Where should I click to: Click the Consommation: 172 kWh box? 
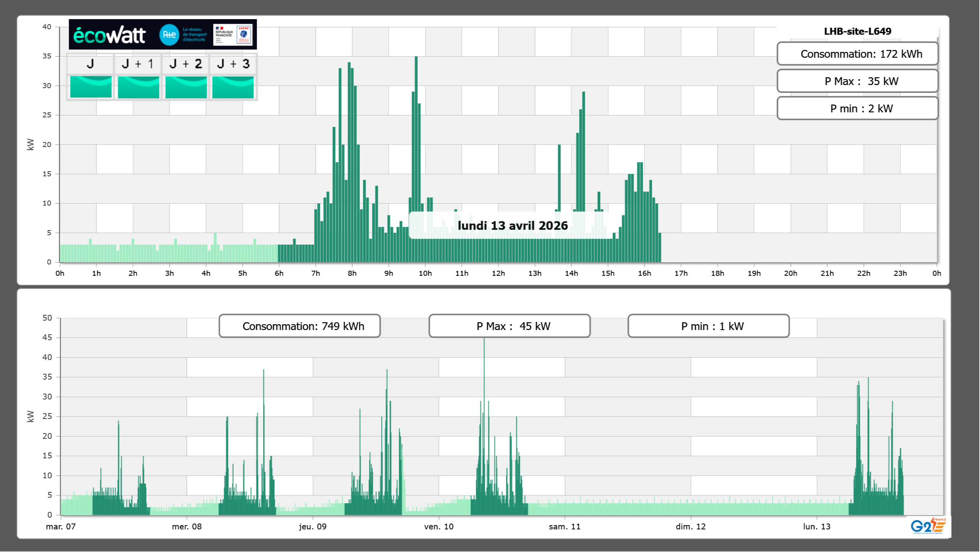(857, 54)
